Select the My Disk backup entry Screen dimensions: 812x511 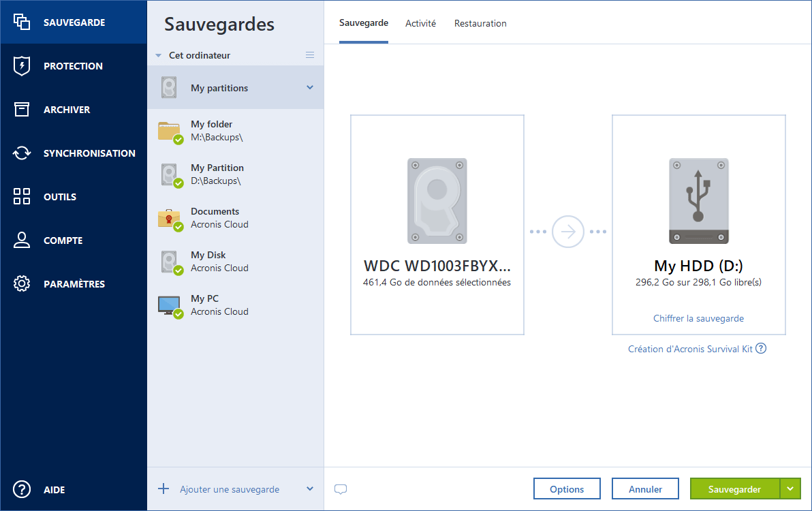tap(236, 262)
